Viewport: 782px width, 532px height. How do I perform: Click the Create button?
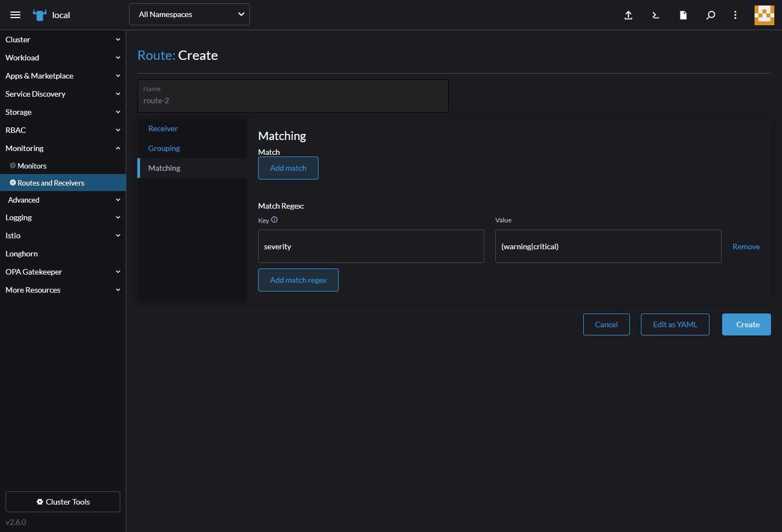pyautogui.click(x=746, y=324)
